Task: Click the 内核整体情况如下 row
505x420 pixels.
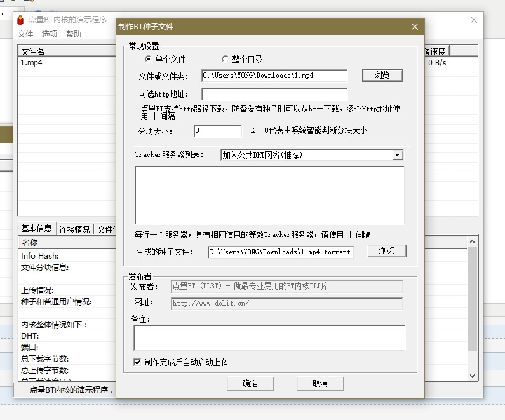Action: point(67,324)
